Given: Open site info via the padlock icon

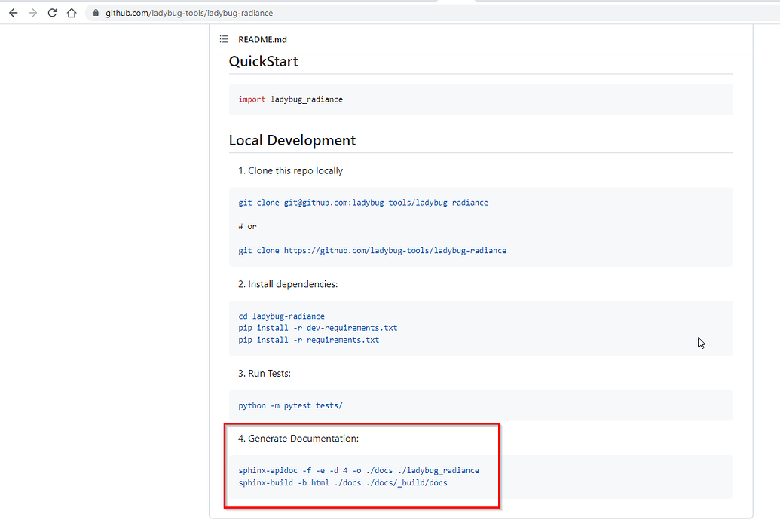Looking at the screenshot, I should pos(94,13).
